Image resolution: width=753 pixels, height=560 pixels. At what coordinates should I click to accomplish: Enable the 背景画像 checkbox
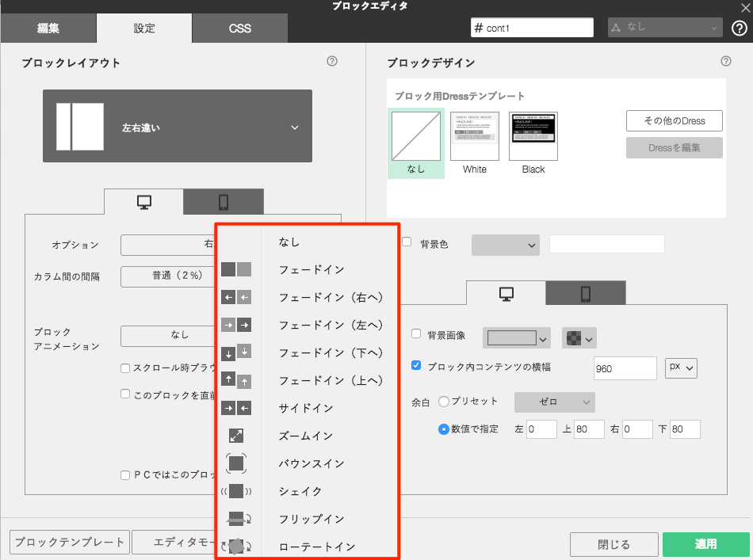tap(416, 333)
